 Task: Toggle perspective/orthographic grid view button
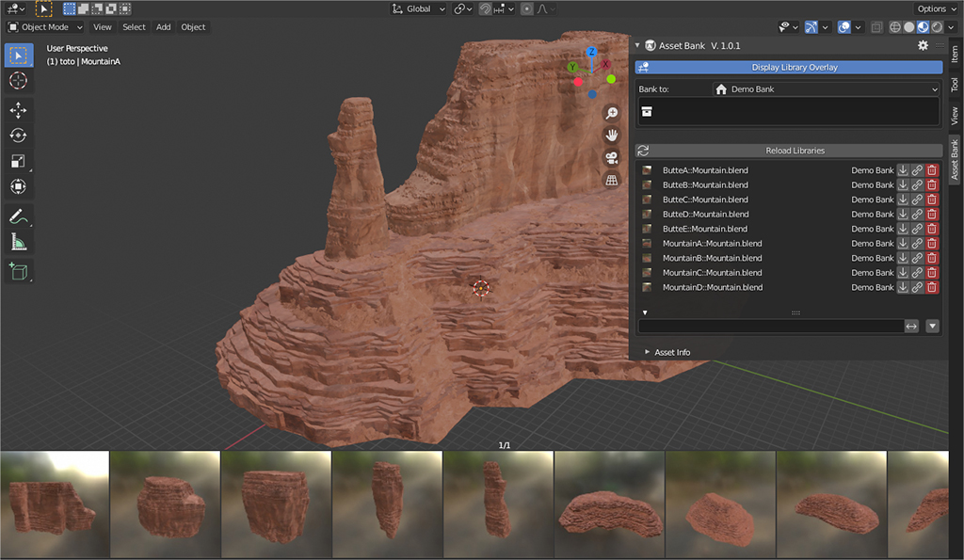pyautogui.click(x=611, y=180)
